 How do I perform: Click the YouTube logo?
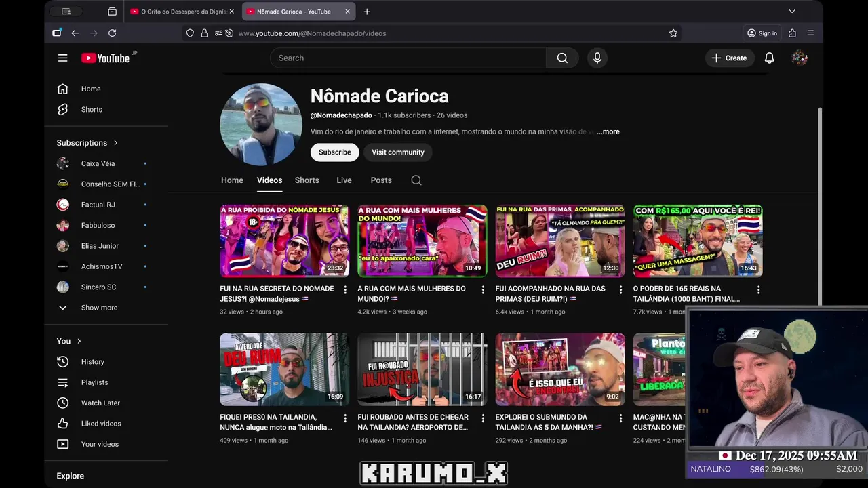click(106, 58)
